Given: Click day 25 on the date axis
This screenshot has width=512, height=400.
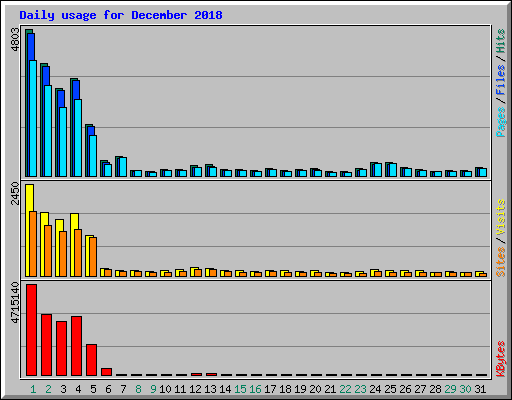Looking at the screenshot, I should click(390, 389).
